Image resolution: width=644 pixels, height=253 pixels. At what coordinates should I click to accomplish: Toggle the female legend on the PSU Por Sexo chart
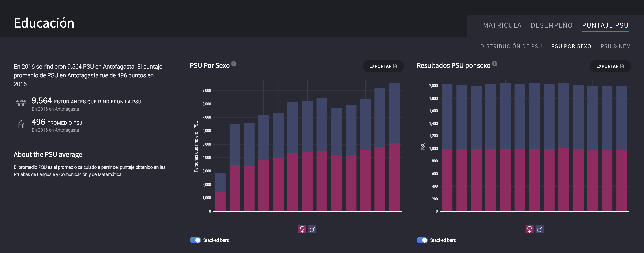click(302, 229)
